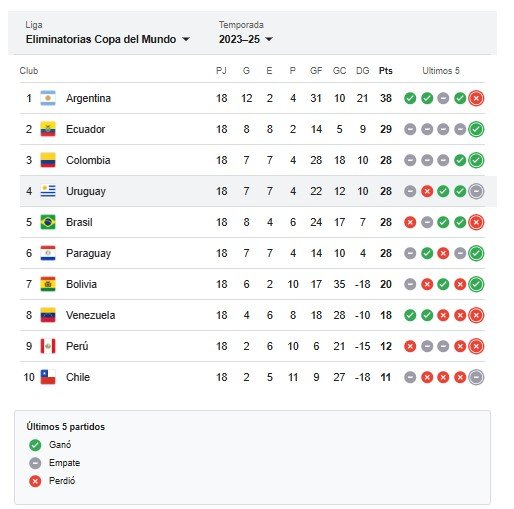Open the Colombia team link
This screenshot has height=509, width=514.
click(88, 160)
